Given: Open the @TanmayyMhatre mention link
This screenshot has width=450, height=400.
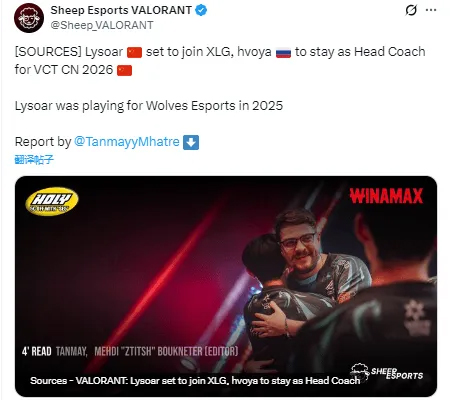Looking at the screenshot, I should click(x=127, y=142).
